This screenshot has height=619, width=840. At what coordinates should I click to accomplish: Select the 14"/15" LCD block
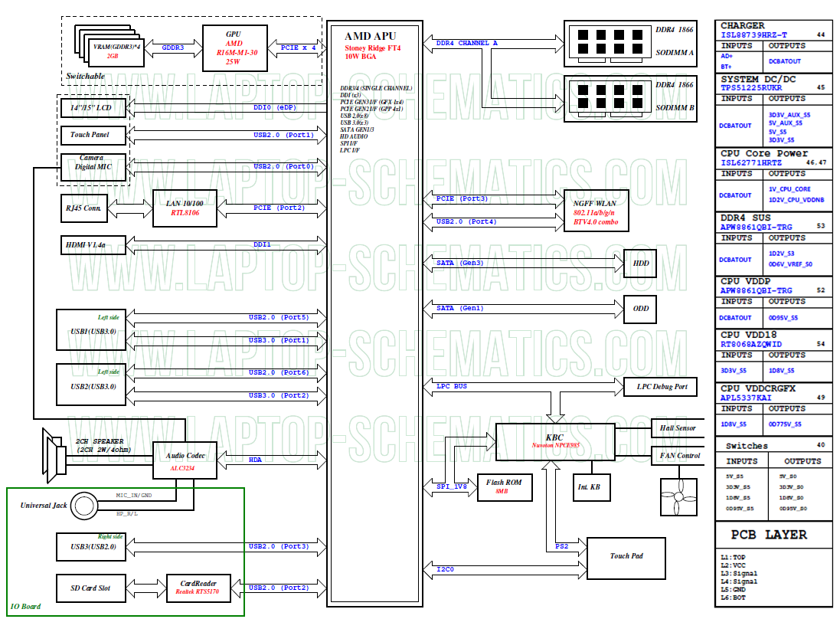pyautogui.click(x=93, y=108)
